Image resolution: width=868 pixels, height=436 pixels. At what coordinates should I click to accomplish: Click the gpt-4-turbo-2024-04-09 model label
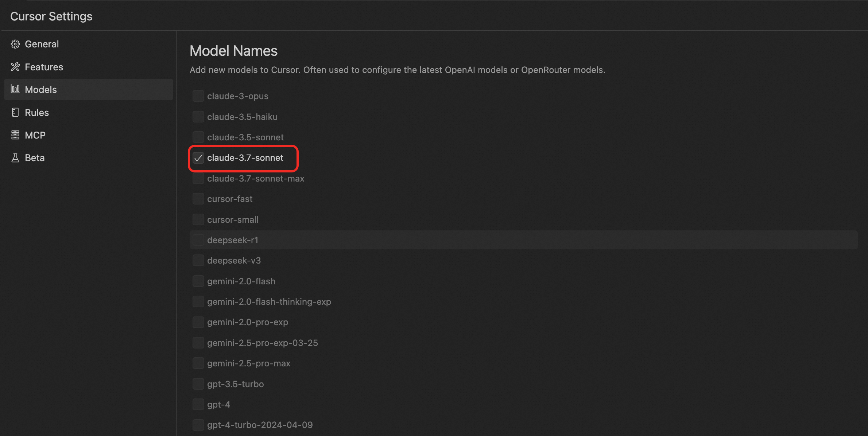(x=260, y=425)
